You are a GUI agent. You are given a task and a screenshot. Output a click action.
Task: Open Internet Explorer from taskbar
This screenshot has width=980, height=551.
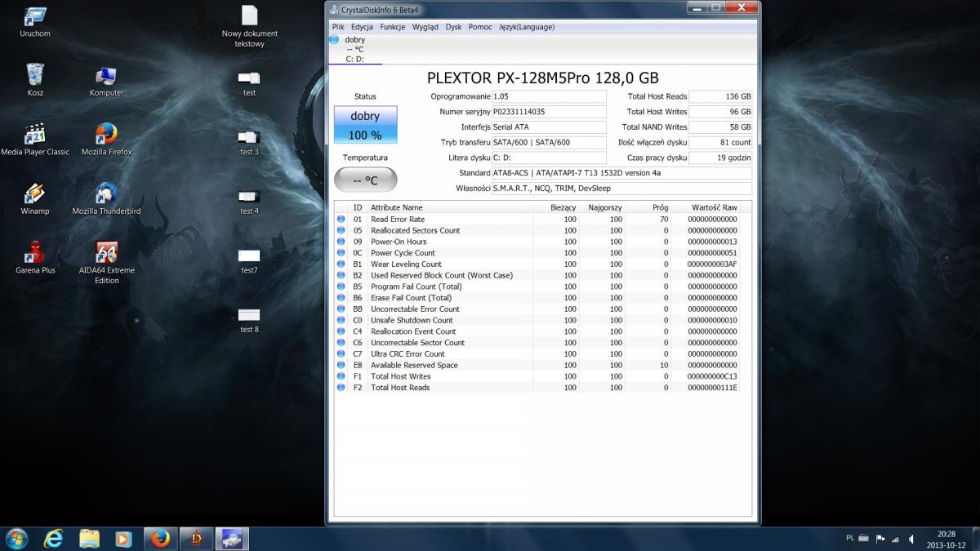pyautogui.click(x=54, y=539)
